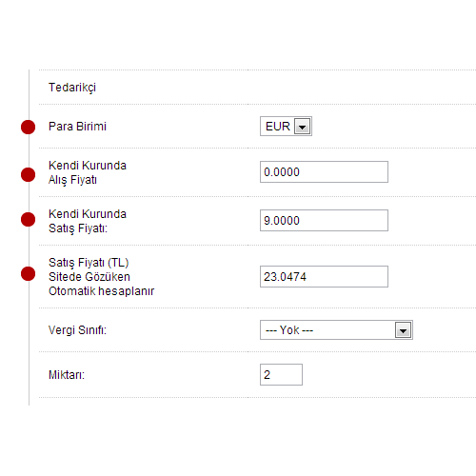Click the red dot beside Para Birimi
The height and width of the screenshot is (476, 476).
click(x=28, y=127)
